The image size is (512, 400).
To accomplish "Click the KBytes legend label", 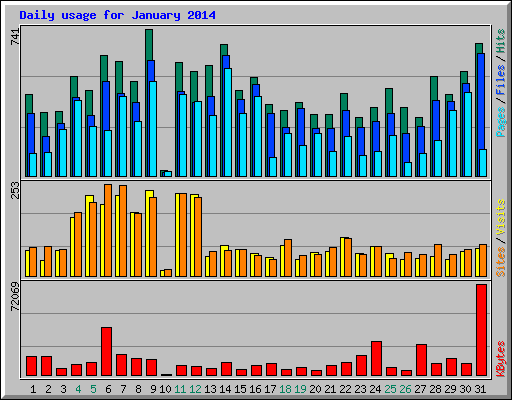I will pyautogui.click(x=500, y=359).
